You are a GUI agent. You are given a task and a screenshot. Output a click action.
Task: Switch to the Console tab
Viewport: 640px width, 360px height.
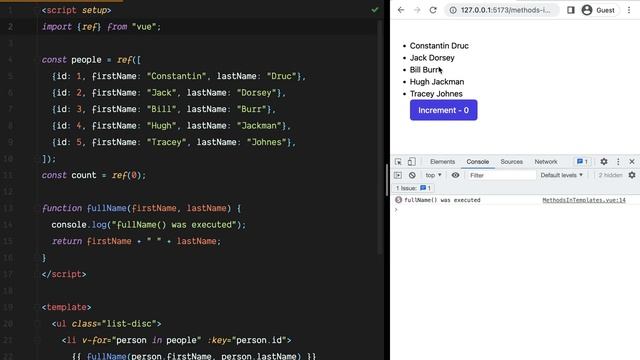pyautogui.click(x=478, y=162)
